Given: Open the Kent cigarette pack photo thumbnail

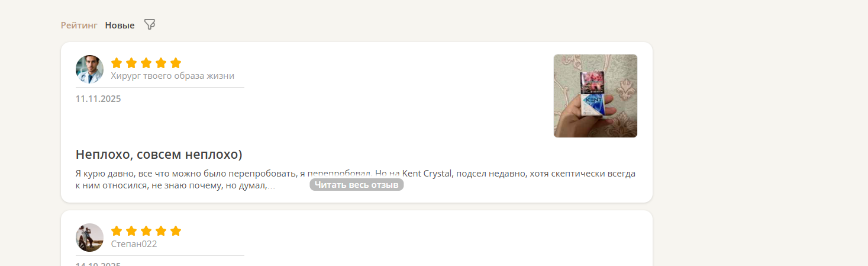Looking at the screenshot, I should pyautogui.click(x=595, y=96).
